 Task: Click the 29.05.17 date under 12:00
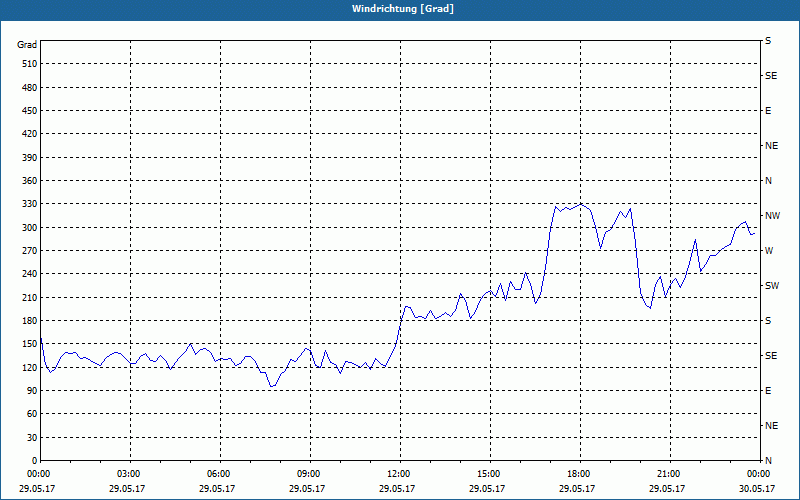[x=396, y=488]
